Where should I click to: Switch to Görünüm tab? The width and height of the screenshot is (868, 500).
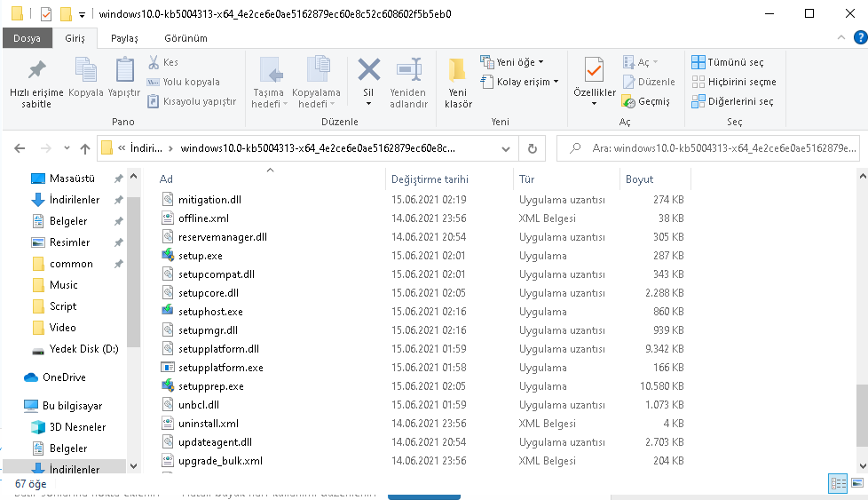186,38
